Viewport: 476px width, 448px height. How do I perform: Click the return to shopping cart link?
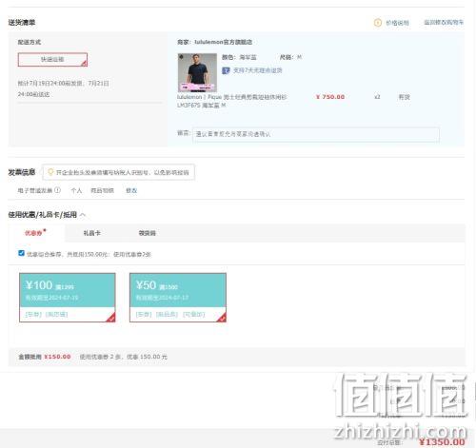pyautogui.click(x=444, y=23)
